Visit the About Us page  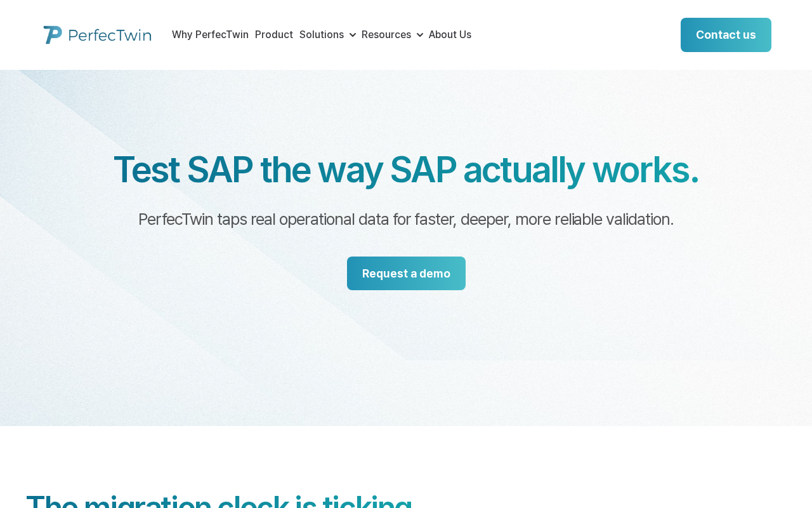pos(450,35)
